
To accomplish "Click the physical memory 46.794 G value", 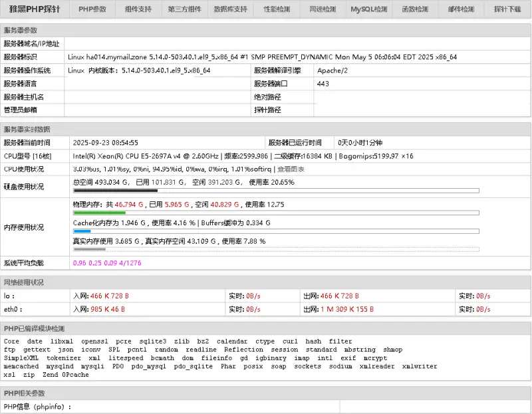I will 129,205.
